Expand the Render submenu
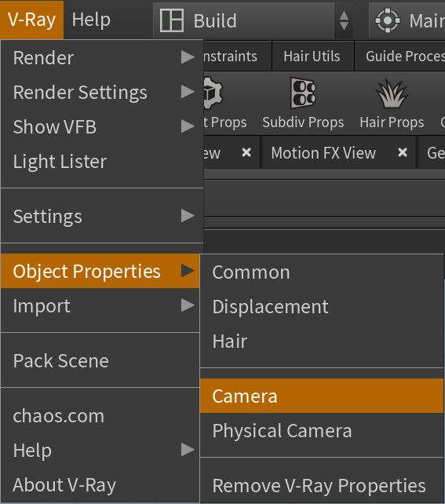The image size is (445, 504). [102, 57]
